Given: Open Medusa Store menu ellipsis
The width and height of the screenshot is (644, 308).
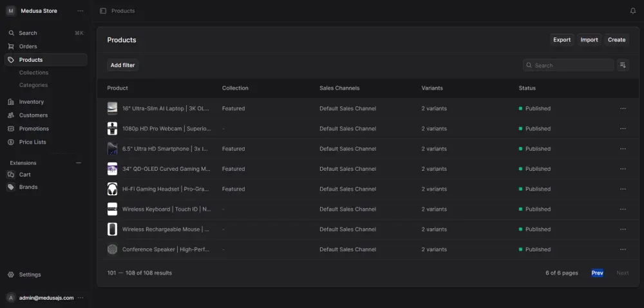Looking at the screenshot, I should point(80,11).
